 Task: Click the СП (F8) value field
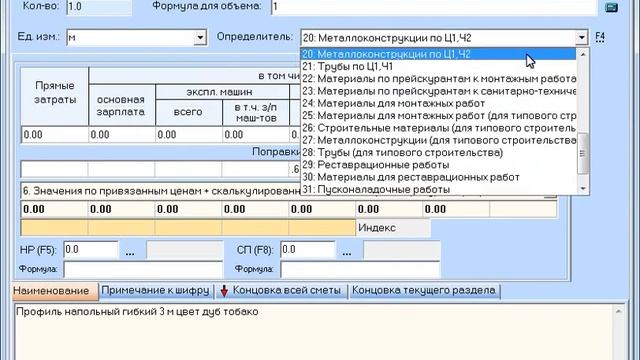(x=307, y=249)
